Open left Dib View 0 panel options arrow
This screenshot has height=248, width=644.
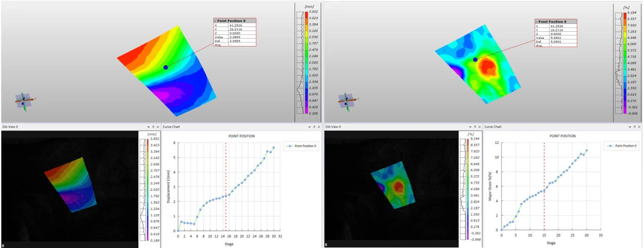[x=149, y=127]
